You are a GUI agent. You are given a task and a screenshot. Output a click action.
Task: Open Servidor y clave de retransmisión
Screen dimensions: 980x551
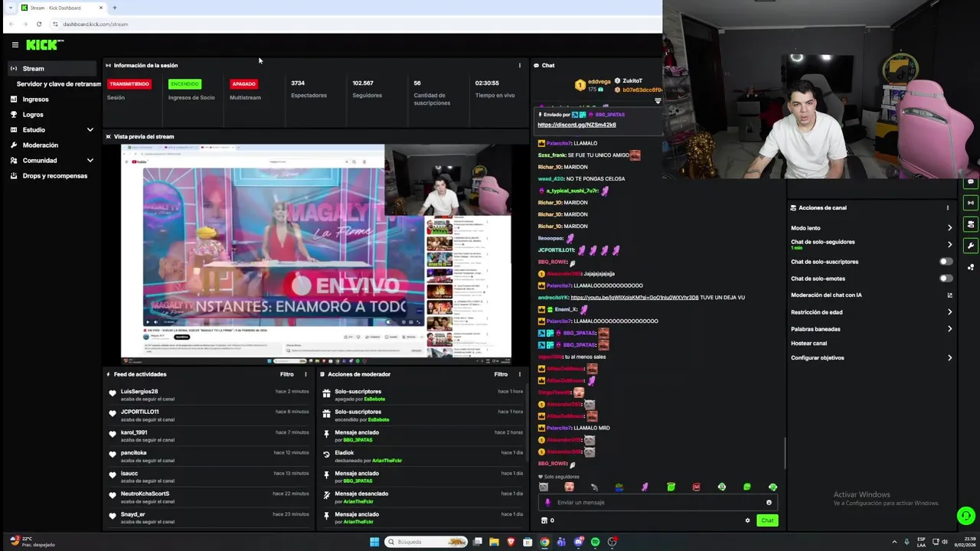[x=59, y=84]
